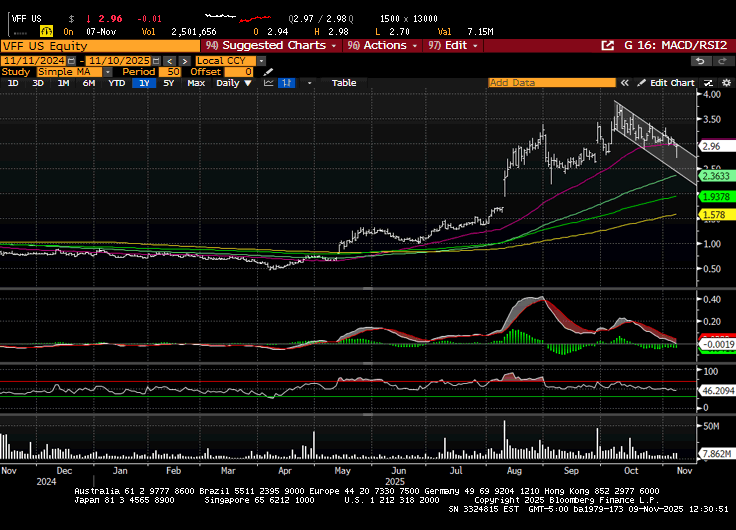Open the compare/shuffle icon beside Edit Chart
The height and width of the screenshot is (530, 736).
[708, 83]
